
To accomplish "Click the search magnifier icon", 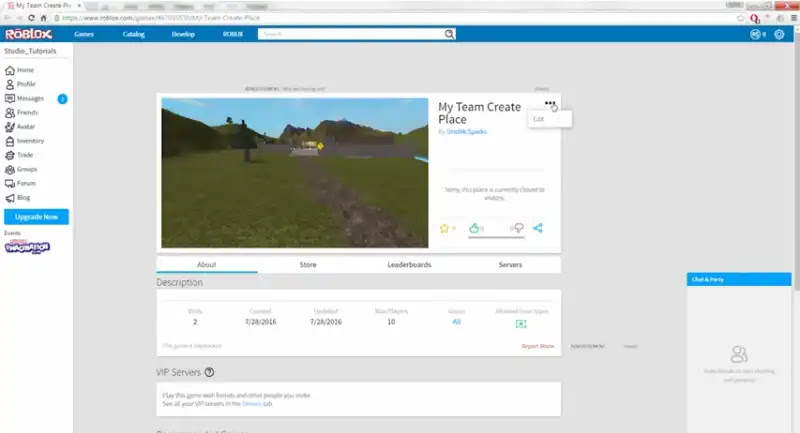I will pos(449,34).
